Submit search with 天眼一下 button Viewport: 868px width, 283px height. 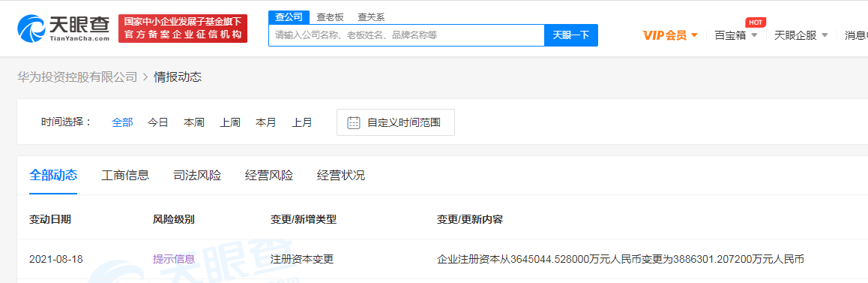point(570,35)
